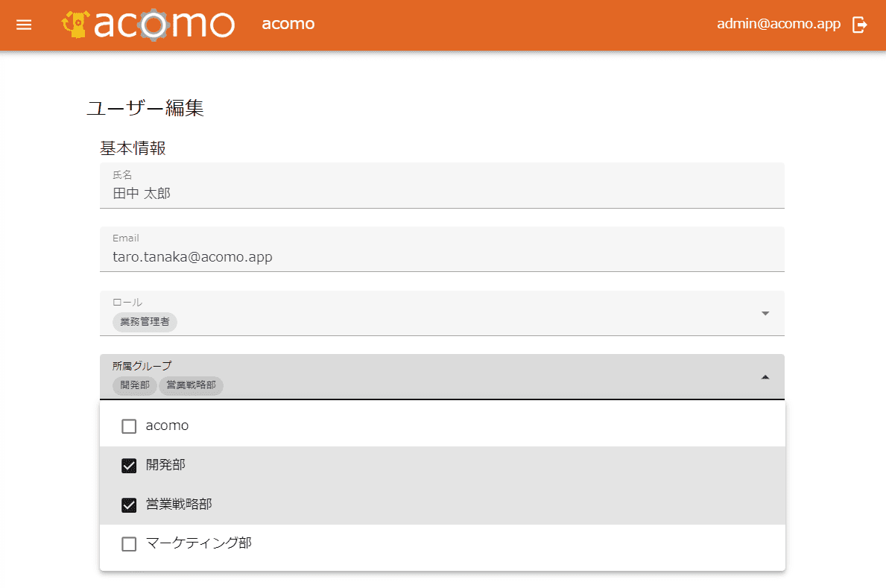Select the acomo option label
This screenshot has height=588, width=886.
[167, 426]
